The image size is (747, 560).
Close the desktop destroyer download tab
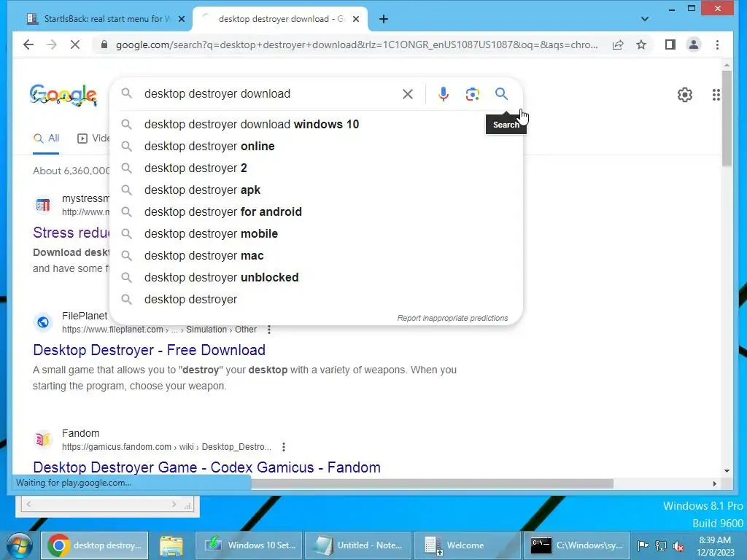[x=356, y=19]
